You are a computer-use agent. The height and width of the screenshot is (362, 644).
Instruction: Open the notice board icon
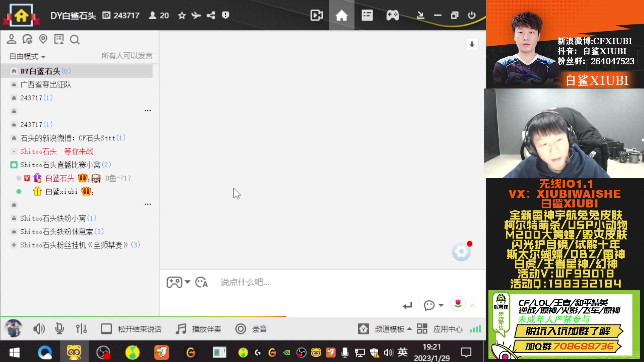point(59,39)
